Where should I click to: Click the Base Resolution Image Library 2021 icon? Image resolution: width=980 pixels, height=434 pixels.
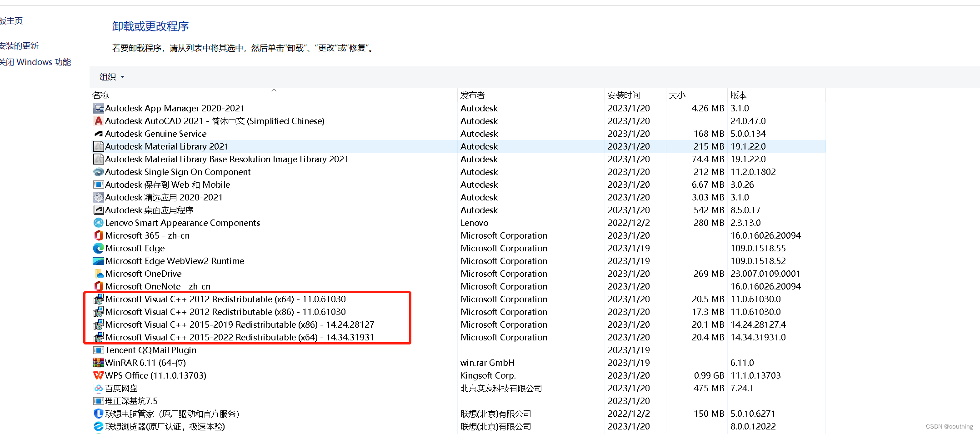tap(98, 159)
